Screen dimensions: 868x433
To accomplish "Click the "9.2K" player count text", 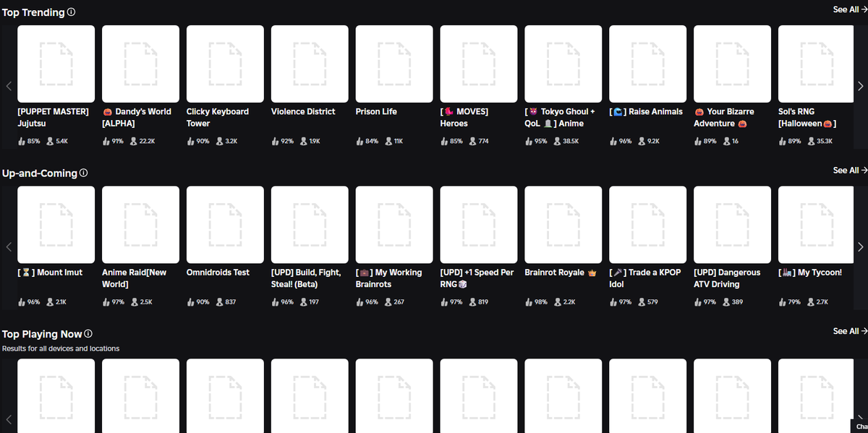I will click(x=653, y=141).
